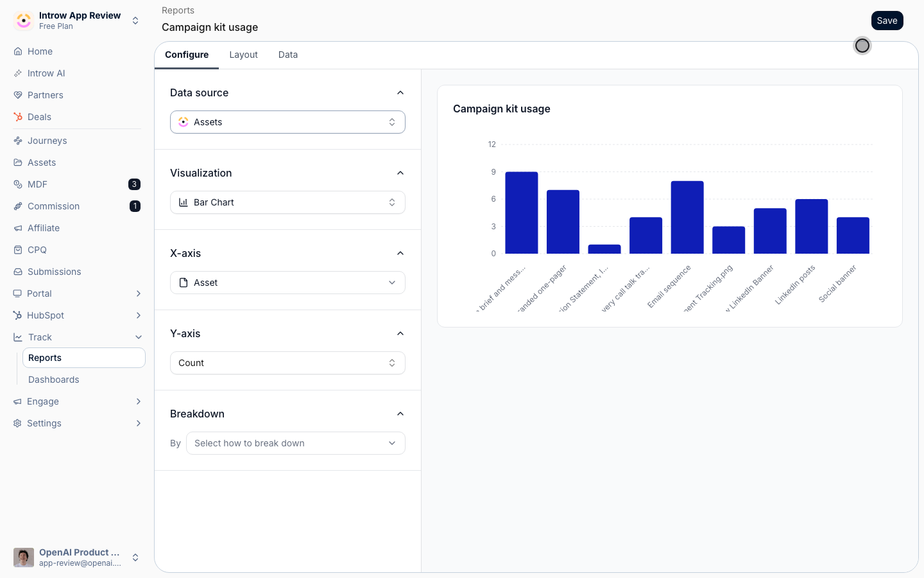Open the workspace switcher chevrons

(x=135, y=21)
